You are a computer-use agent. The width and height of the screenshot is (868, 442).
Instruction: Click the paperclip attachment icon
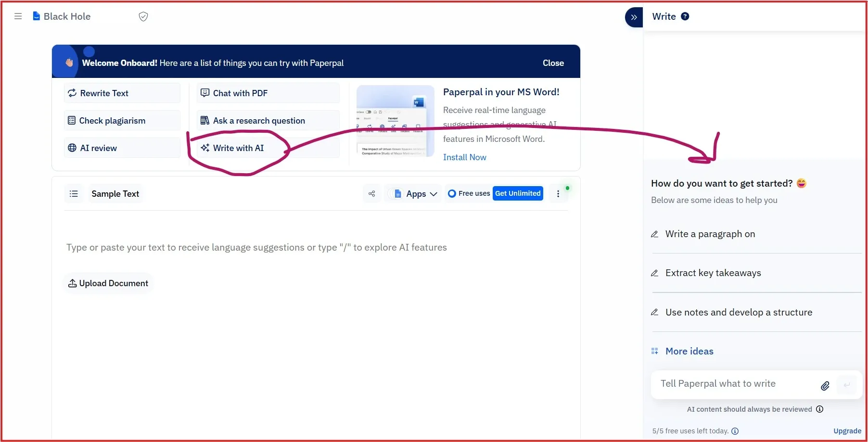pyautogui.click(x=825, y=385)
